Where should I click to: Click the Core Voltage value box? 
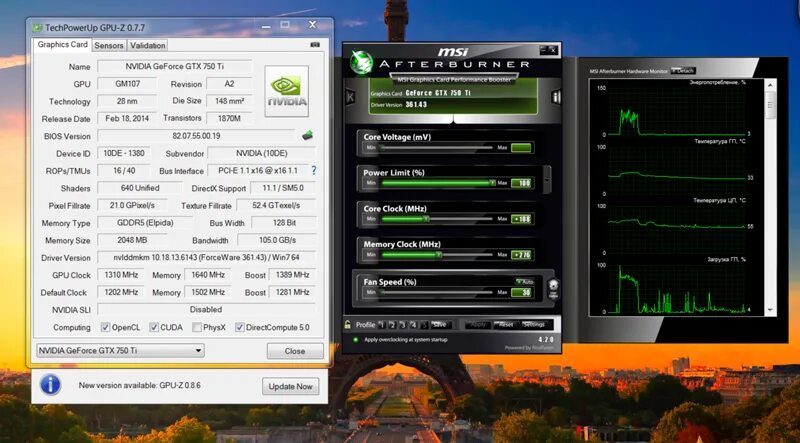click(521, 148)
